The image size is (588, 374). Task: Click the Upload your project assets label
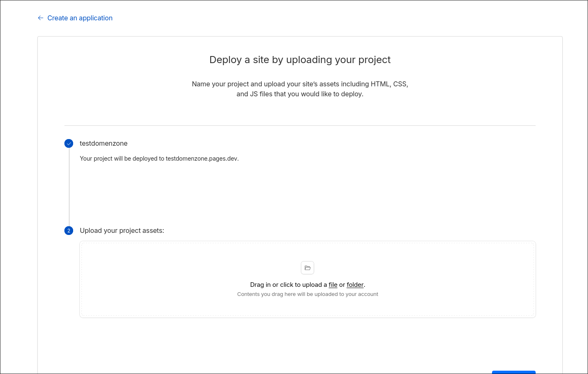(122, 230)
